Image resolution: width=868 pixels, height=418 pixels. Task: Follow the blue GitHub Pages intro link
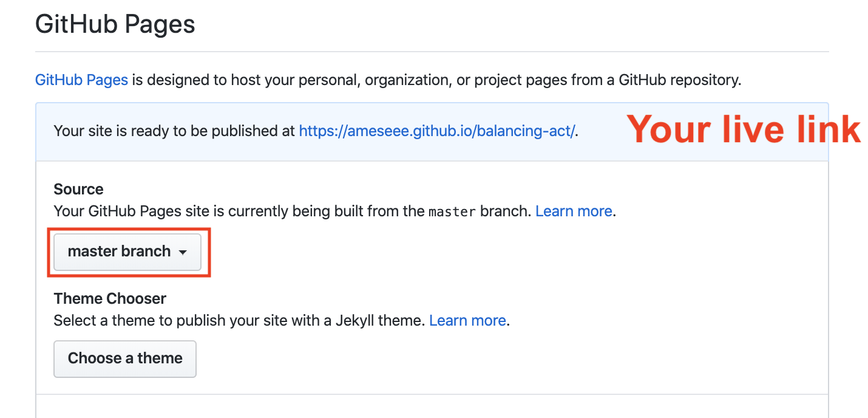click(x=81, y=80)
